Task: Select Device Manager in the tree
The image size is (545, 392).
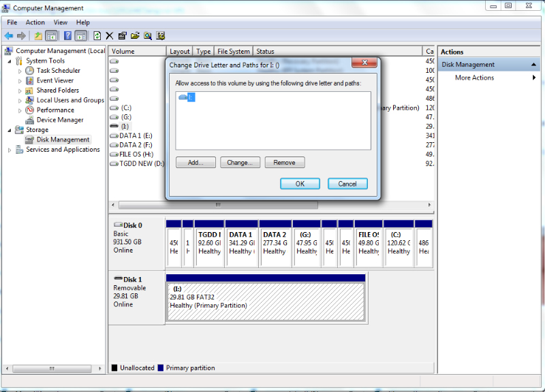Action: click(x=59, y=120)
